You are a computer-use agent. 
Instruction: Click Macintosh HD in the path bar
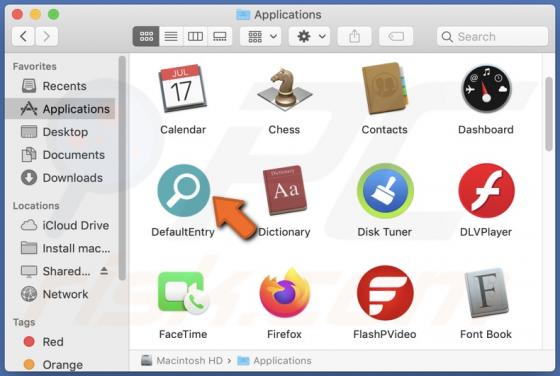(x=181, y=361)
